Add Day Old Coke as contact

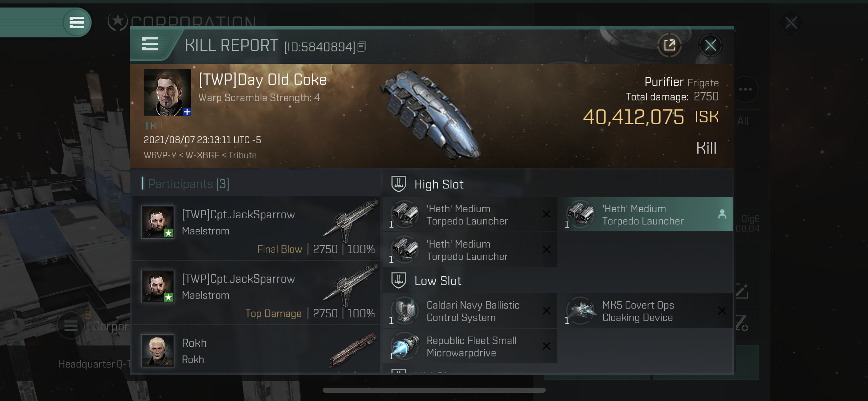pyautogui.click(x=187, y=112)
